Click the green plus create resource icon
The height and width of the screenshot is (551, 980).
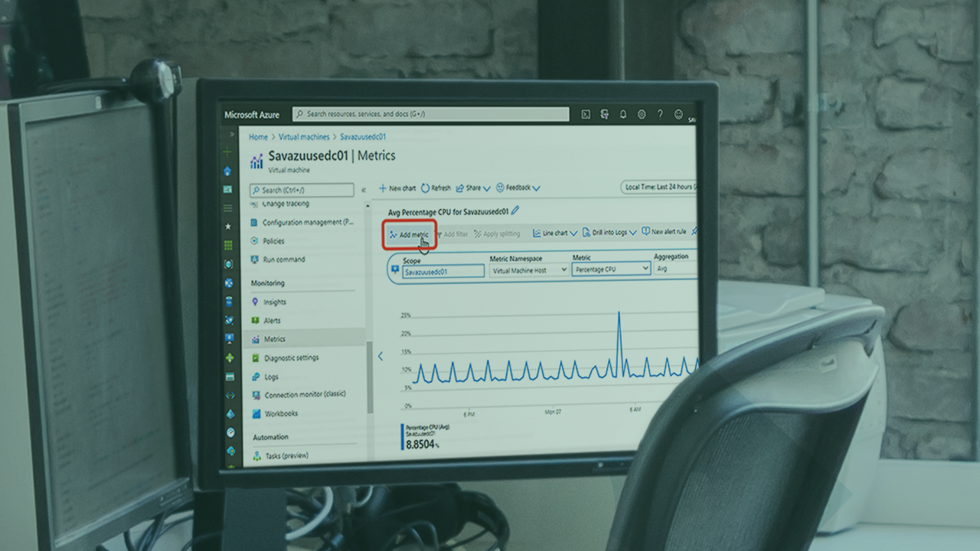pos(227,152)
